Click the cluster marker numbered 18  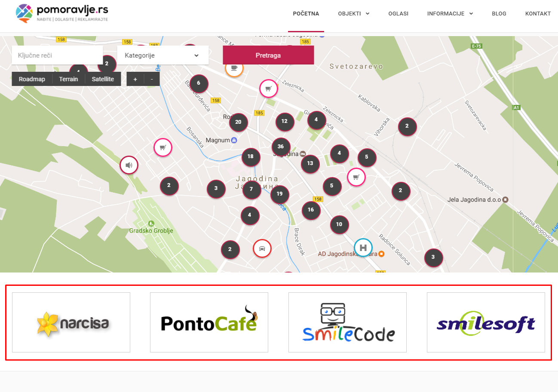click(251, 157)
